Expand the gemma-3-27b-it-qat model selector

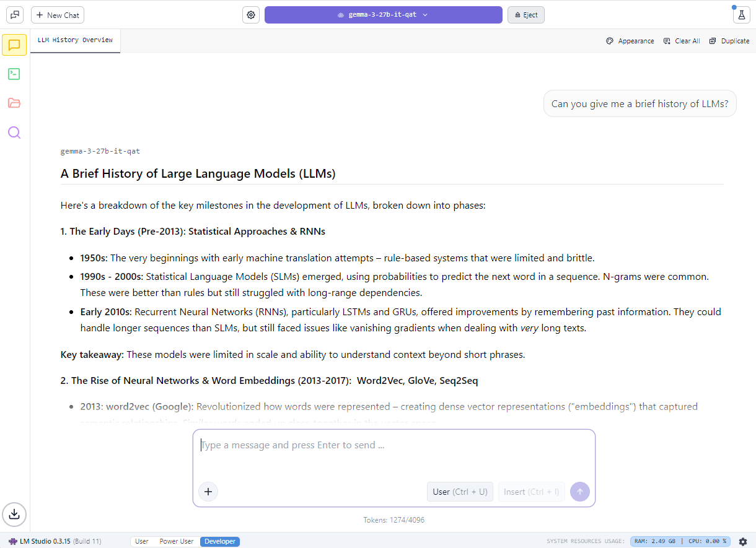383,15
